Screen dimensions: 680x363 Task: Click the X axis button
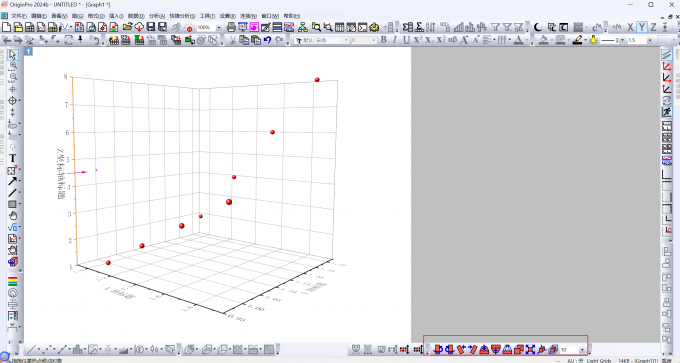coord(630,27)
